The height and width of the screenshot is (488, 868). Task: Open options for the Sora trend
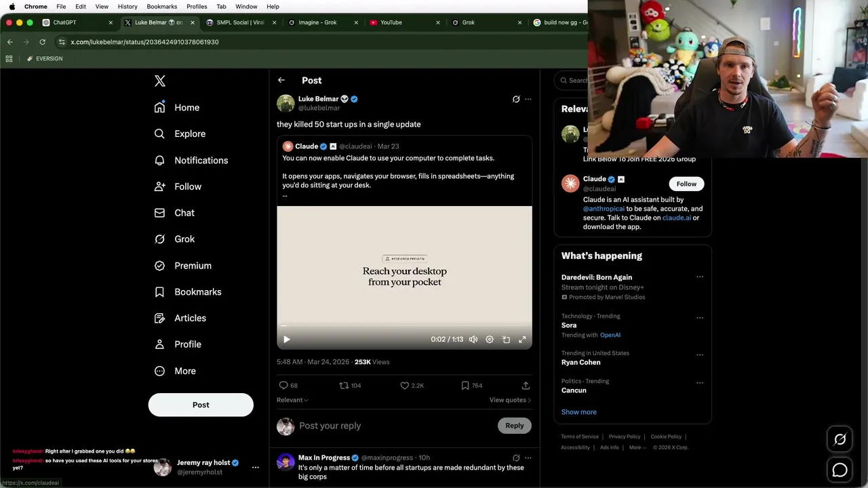click(700, 317)
